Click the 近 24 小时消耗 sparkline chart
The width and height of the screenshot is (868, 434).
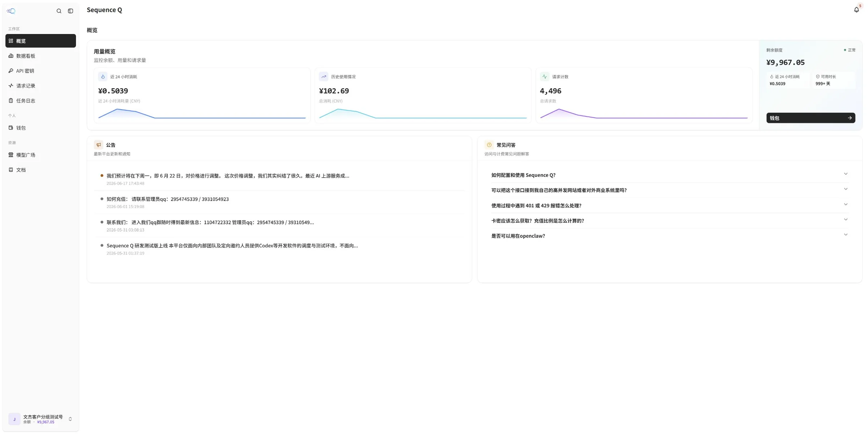[x=202, y=114]
